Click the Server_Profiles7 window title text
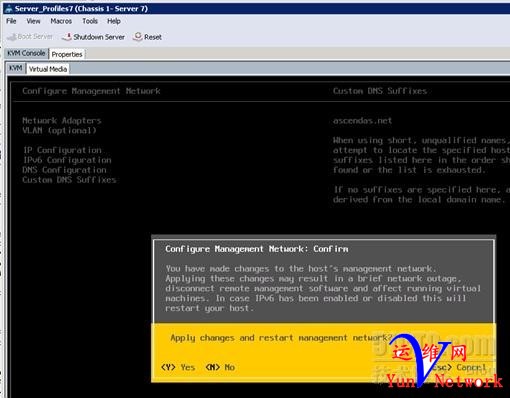 click(x=81, y=9)
